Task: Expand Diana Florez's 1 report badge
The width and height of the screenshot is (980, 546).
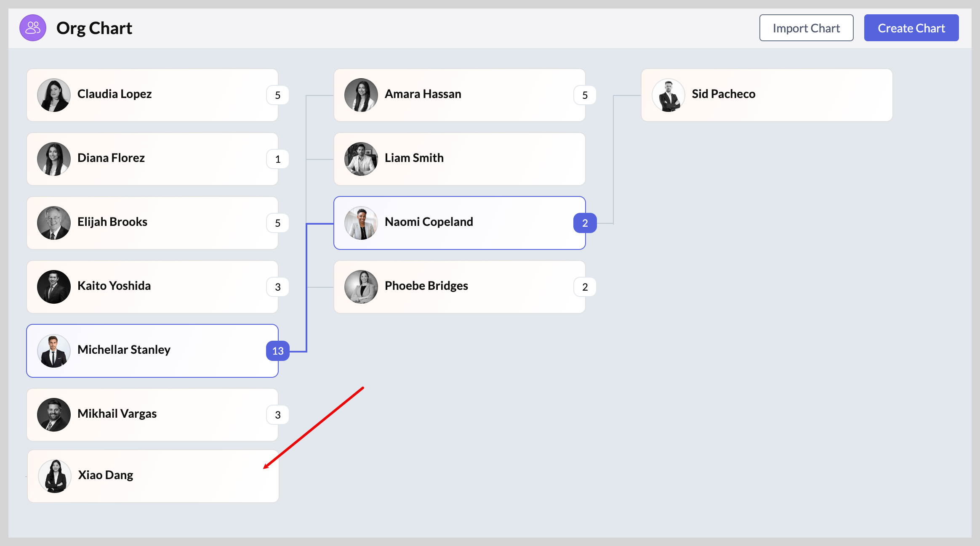Action: click(278, 159)
